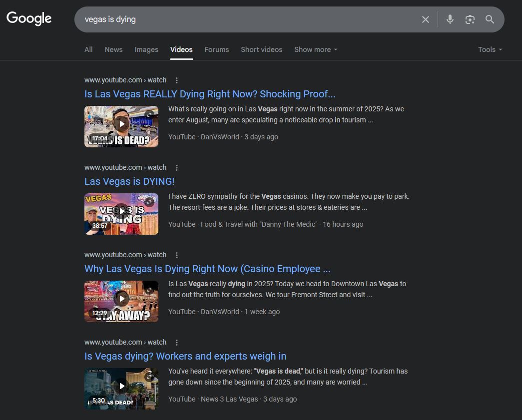Click the youtube.com URL above first result
Viewport: 522px width, 420px height.
(125, 80)
